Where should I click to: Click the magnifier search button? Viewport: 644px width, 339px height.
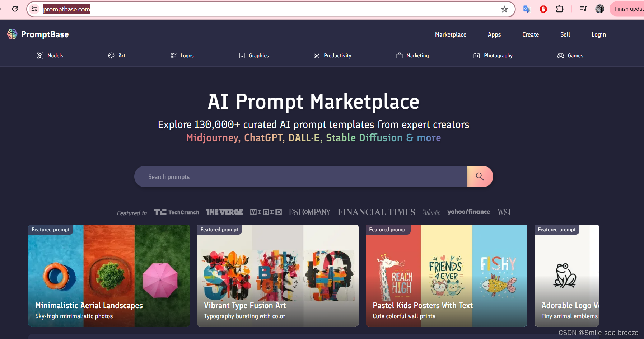pos(480,176)
